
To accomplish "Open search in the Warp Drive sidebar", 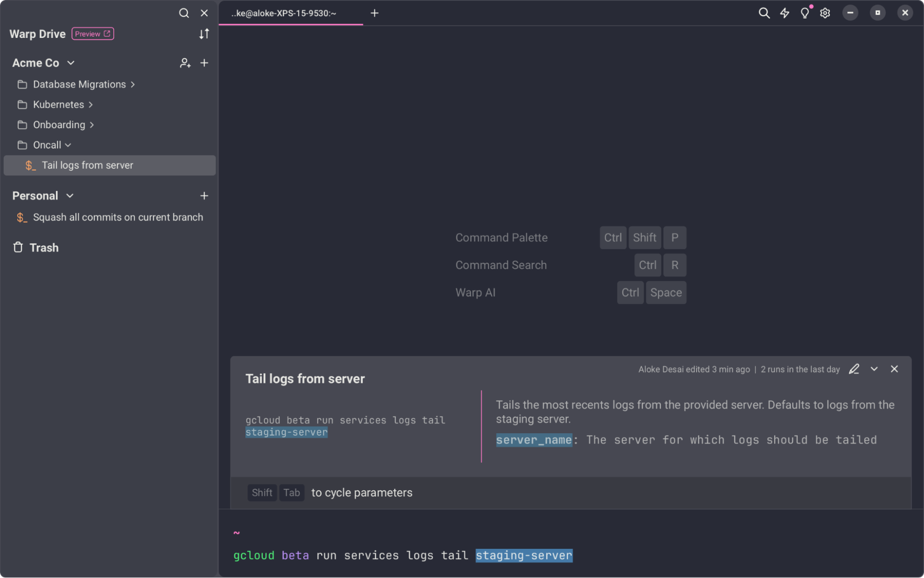I will point(184,13).
